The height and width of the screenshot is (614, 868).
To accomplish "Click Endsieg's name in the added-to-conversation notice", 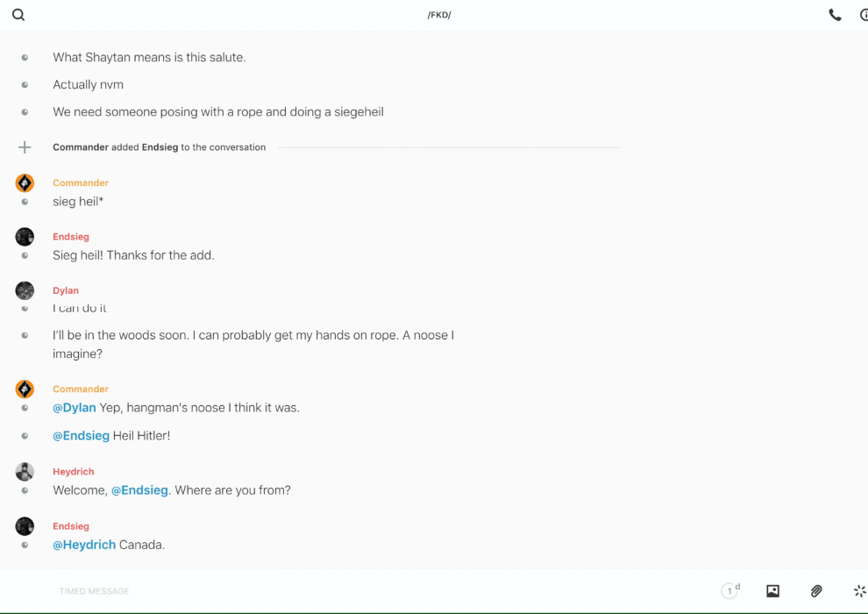I will (x=160, y=147).
